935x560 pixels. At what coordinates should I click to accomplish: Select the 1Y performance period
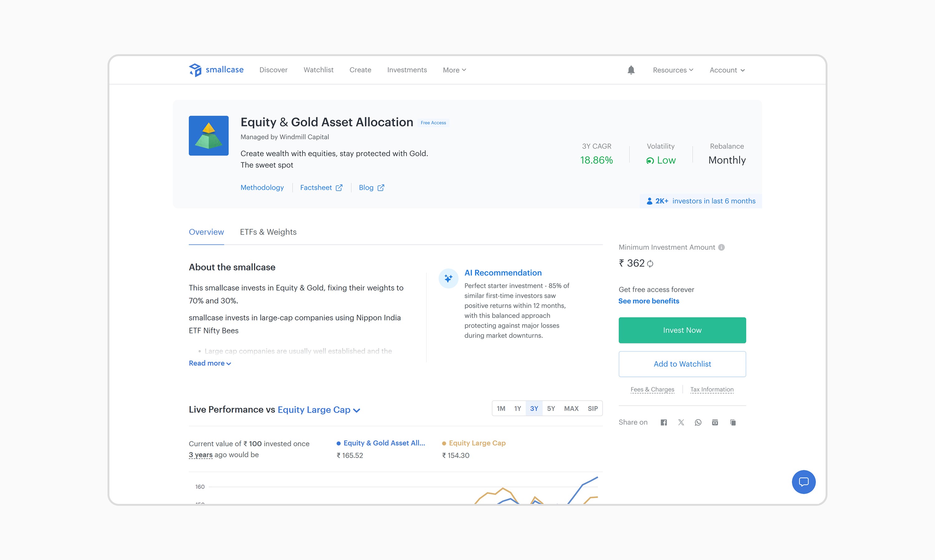point(517,408)
